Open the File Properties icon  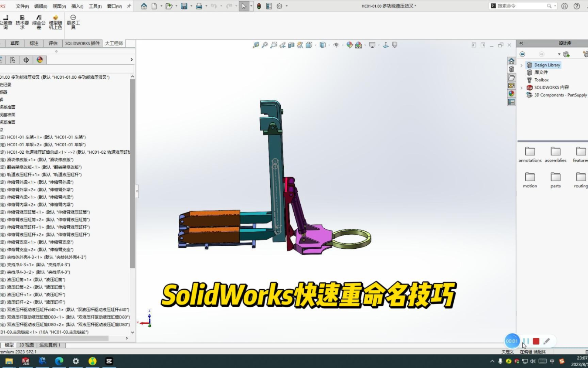click(269, 6)
